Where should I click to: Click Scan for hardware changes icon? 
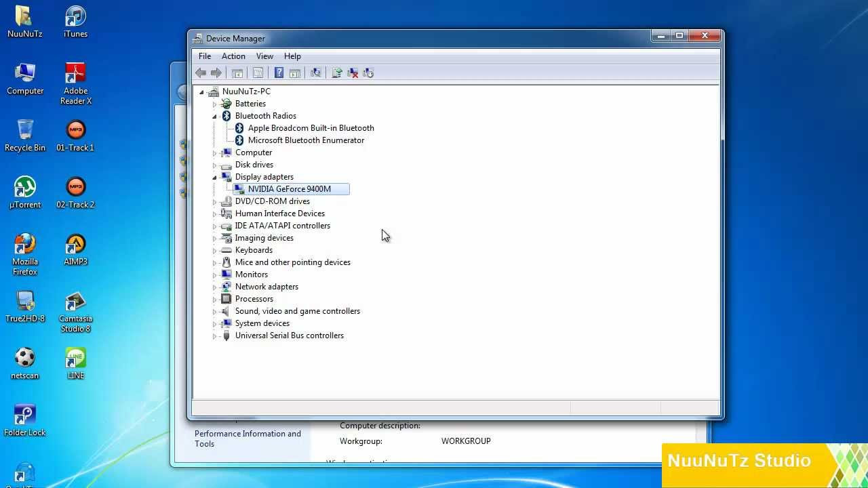point(315,73)
